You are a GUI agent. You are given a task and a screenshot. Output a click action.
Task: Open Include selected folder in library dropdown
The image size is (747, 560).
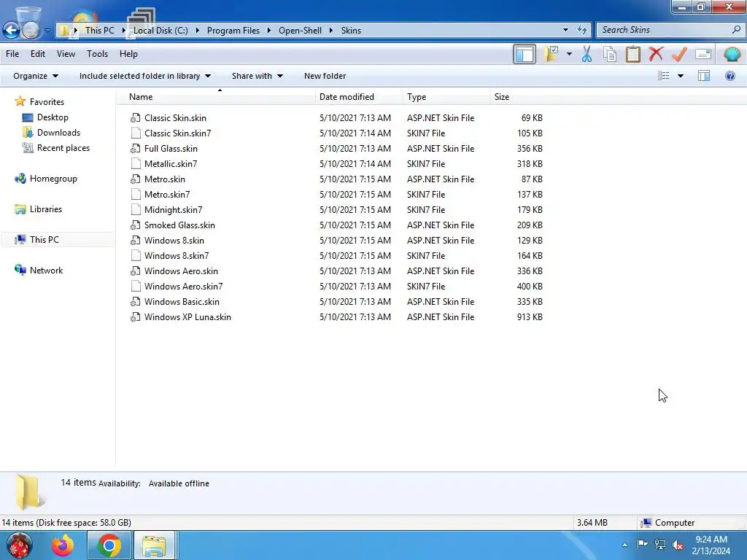tap(145, 76)
